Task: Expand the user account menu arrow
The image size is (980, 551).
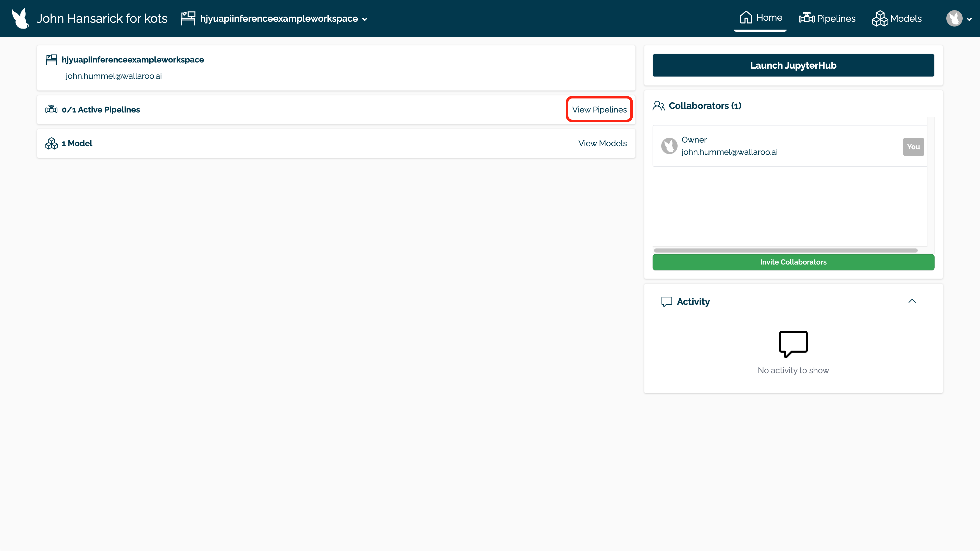Action: pyautogui.click(x=969, y=19)
